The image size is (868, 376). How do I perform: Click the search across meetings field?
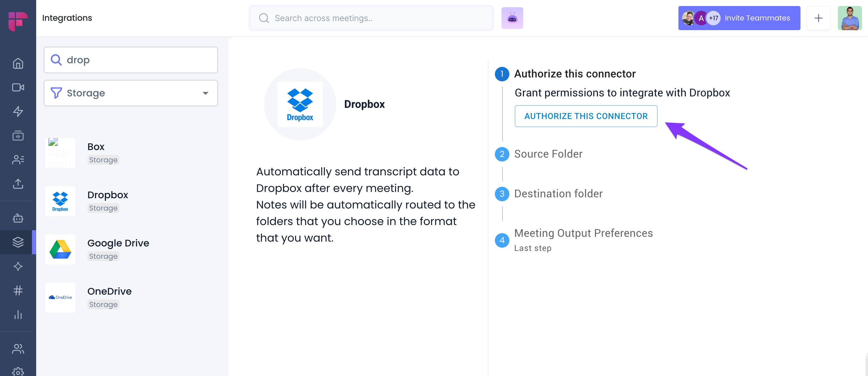tap(371, 18)
